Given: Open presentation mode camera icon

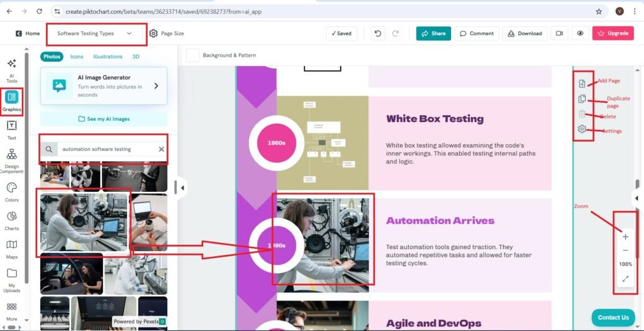Looking at the screenshot, I should (558, 33).
